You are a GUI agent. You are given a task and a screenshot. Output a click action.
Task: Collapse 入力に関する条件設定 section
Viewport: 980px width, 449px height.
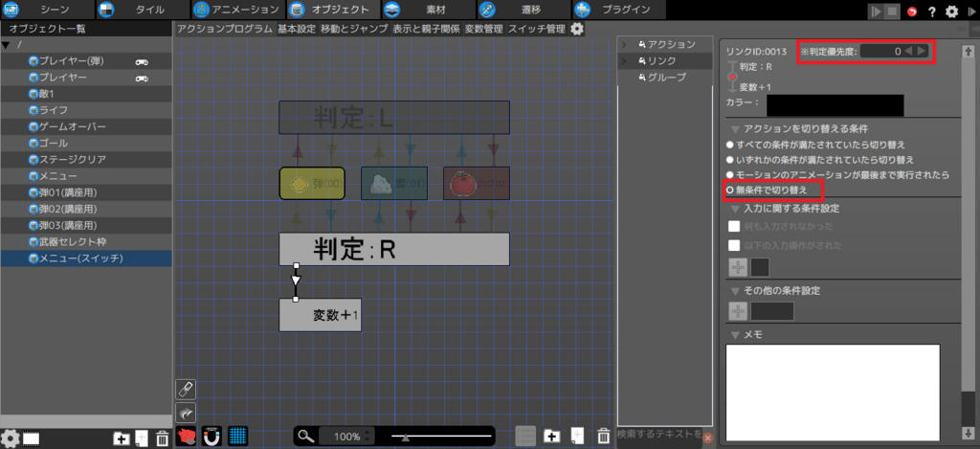(x=734, y=209)
